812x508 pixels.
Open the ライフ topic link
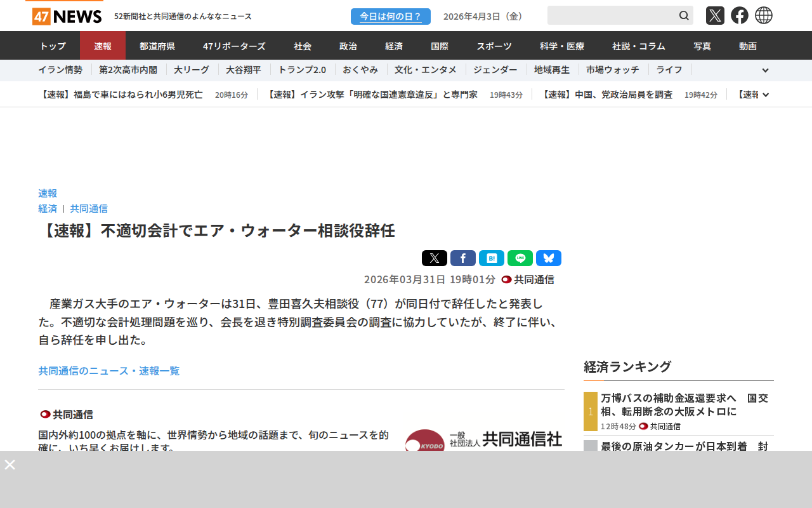point(669,70)
